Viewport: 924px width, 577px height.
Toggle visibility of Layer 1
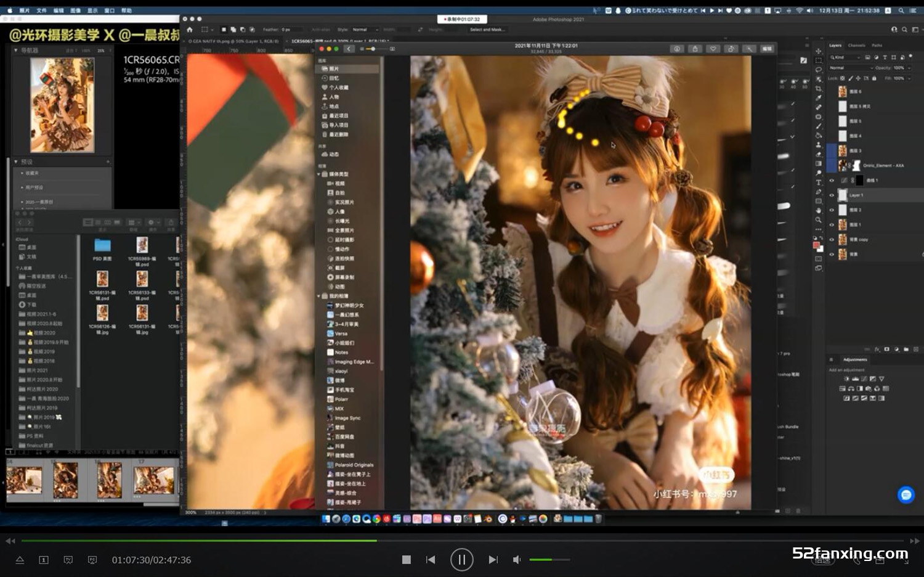pos(832,195)
